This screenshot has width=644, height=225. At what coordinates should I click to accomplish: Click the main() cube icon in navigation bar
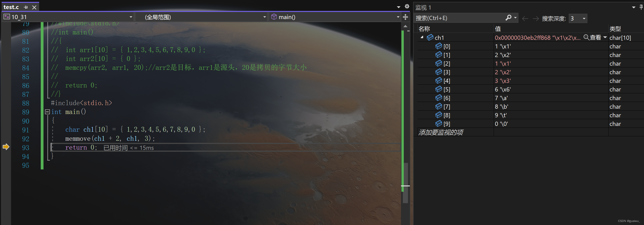[274, 17]
